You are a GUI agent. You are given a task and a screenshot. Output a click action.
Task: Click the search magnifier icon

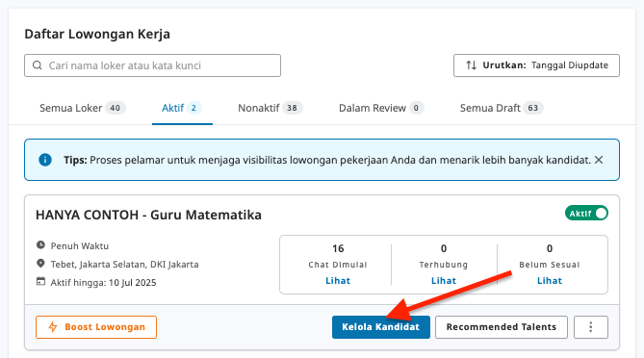point(38,65)
